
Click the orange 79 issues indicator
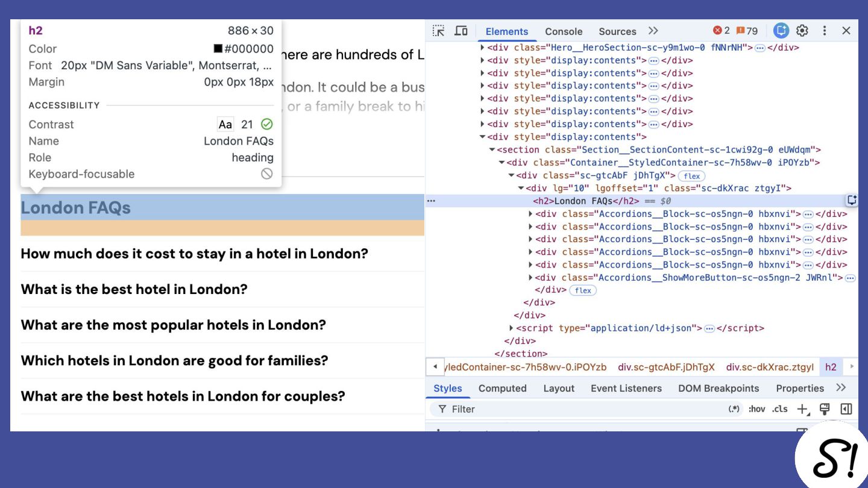click(747, 31)
